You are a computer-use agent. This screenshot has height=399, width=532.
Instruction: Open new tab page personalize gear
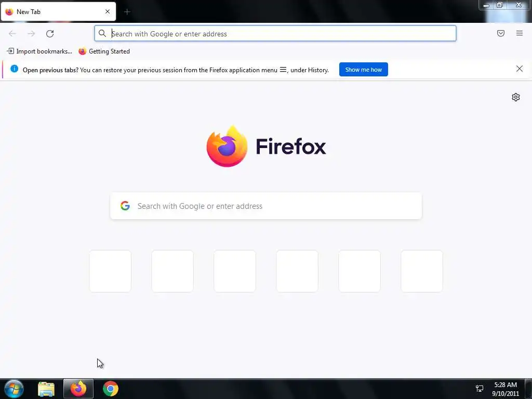(x=515, y=97)
